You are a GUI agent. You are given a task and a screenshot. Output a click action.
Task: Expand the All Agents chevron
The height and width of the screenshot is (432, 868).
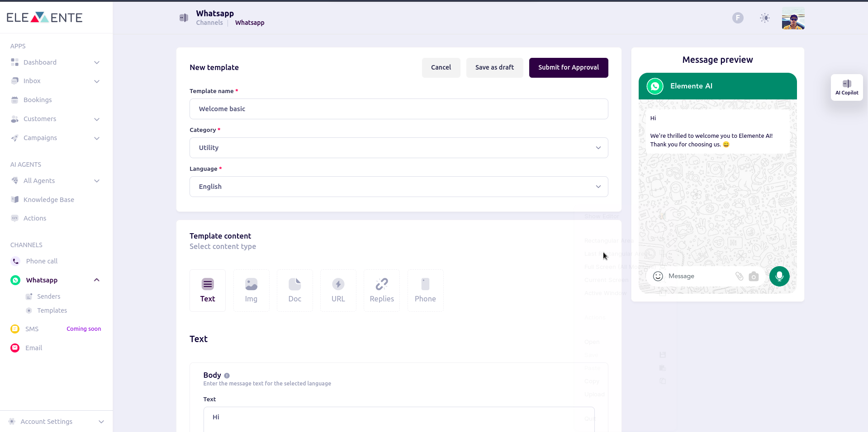97,181
